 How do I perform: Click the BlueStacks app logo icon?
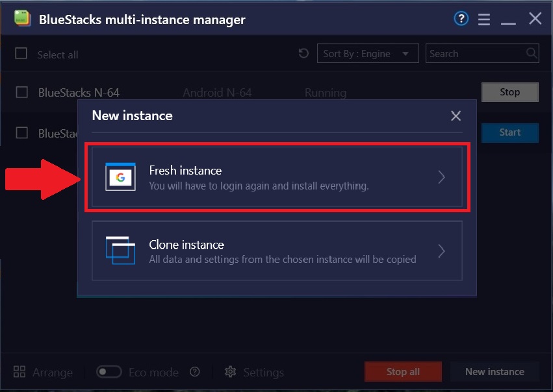(22, 19)
